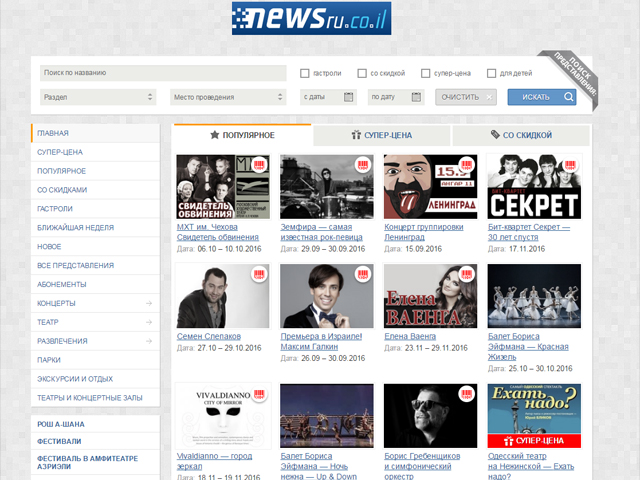The image size is (640, 480).
Task: Tick the 'для детей' checkbox
Action: coord(491,73)
